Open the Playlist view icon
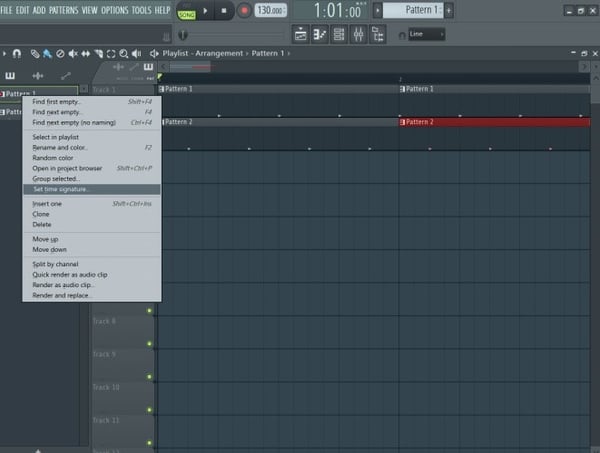 (x=300, y=34)
